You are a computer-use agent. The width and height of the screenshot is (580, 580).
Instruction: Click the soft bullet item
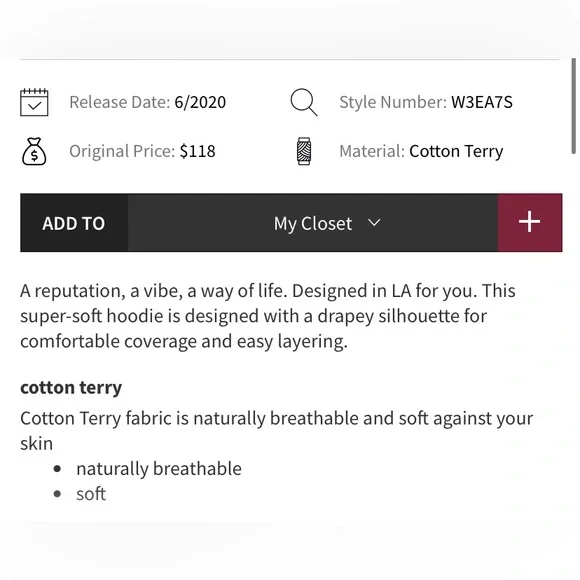point(91,494)
